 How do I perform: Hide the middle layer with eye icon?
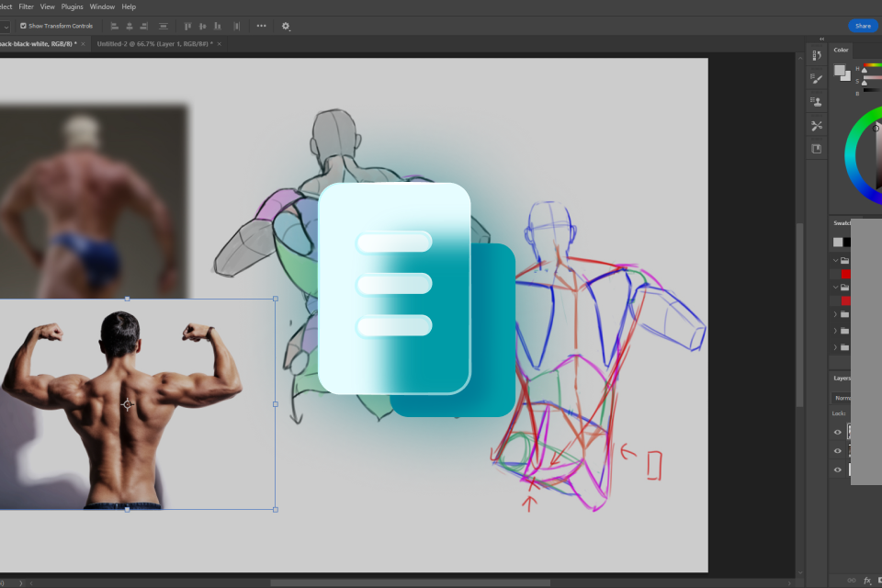coord(838,451)
